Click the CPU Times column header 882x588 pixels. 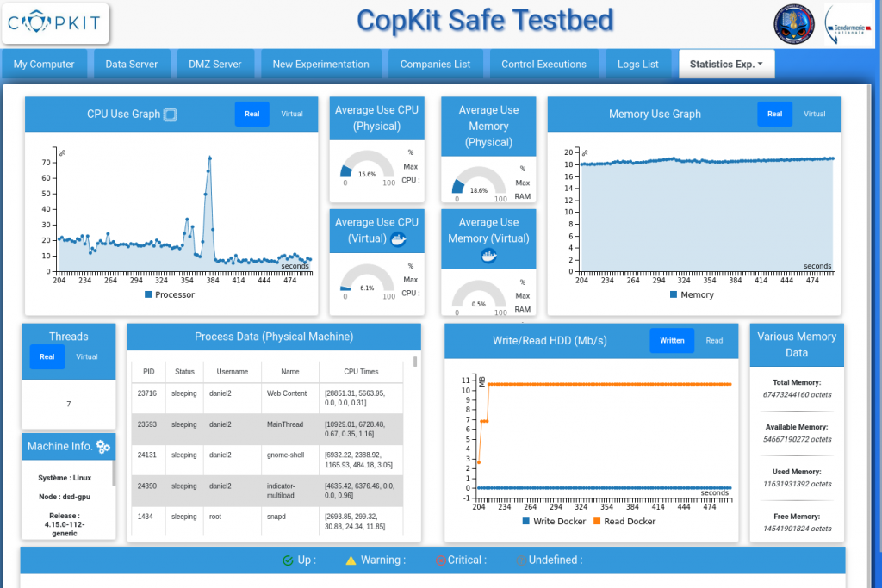[361, 372]
